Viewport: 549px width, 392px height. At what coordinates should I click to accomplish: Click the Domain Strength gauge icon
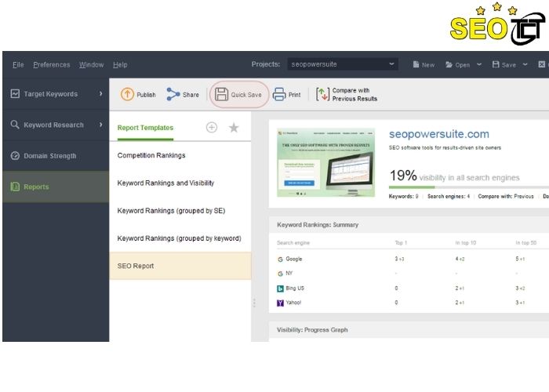coord(15,156)
